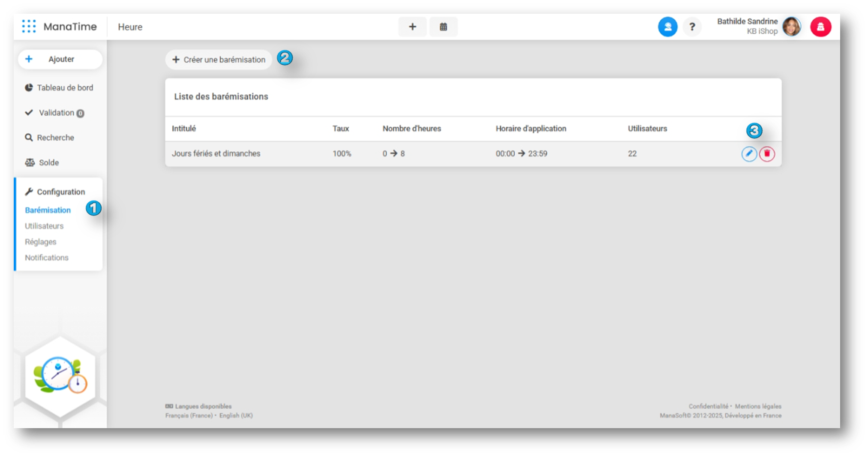This screenshot has width=868, height=456.
Task: Open Réglages in the Configuration submenu
Action: pyautogui.click(x=41, y=242)
